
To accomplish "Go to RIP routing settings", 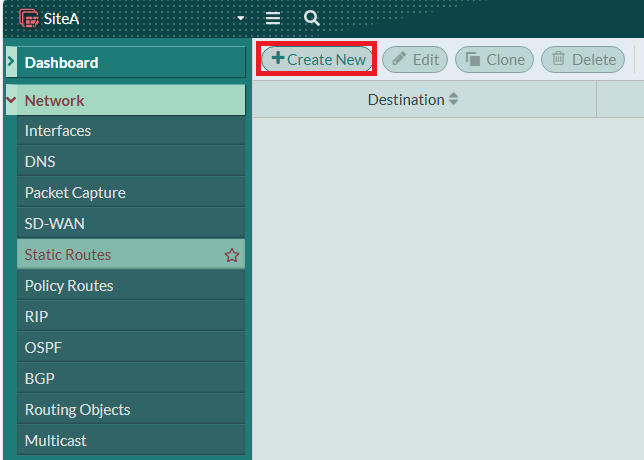I will click(131, 317).
